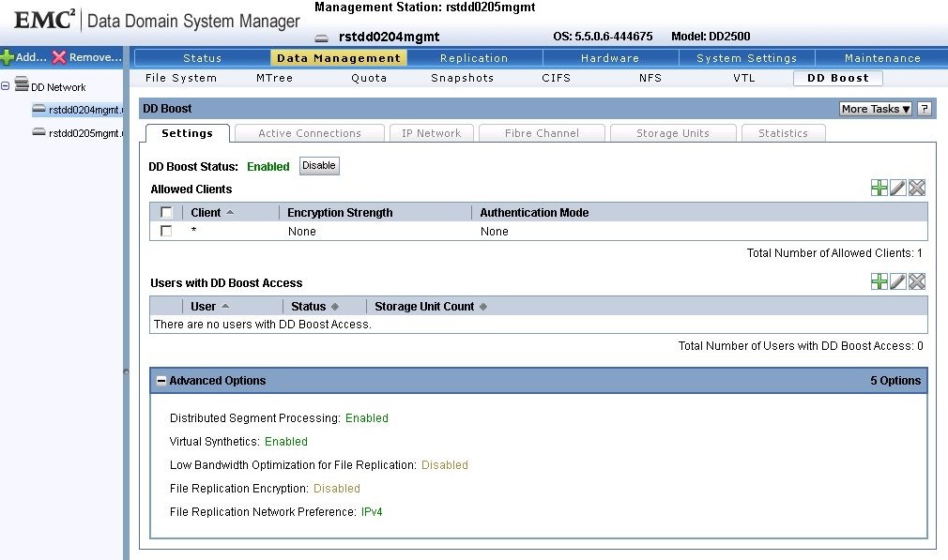Switch to the Active Connections tab
This screenshot has height=560, width=948.
tap(310, 132)
